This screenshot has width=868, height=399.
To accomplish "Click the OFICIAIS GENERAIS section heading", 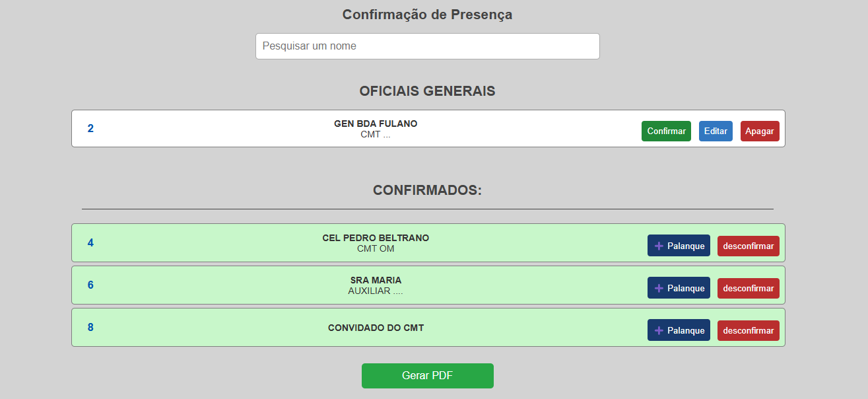I will coord(427,91).
